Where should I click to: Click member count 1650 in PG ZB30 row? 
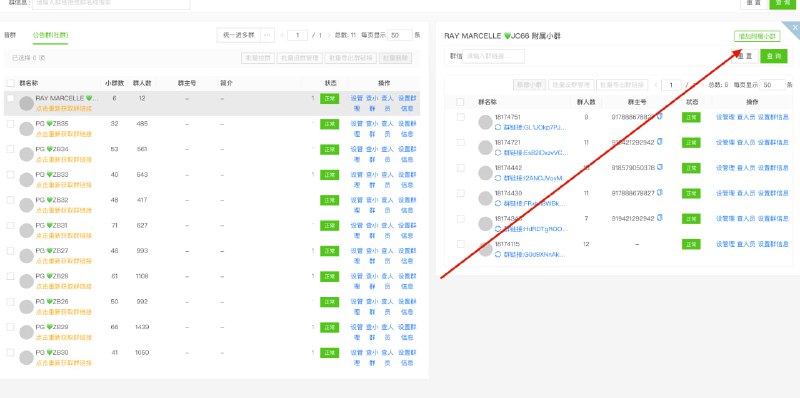tap(142, 353)
